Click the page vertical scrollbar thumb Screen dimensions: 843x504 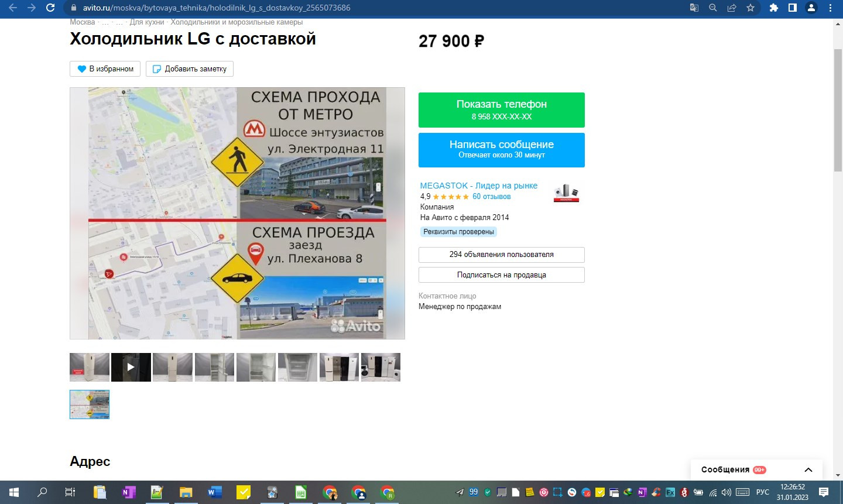pyautogui.click(x=838, y=111)
